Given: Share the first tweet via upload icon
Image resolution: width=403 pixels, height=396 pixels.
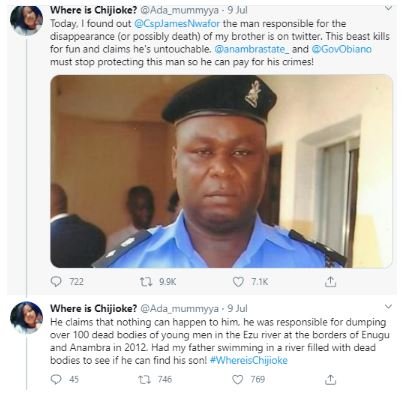Looking at the screenshot, I should 330,282.
